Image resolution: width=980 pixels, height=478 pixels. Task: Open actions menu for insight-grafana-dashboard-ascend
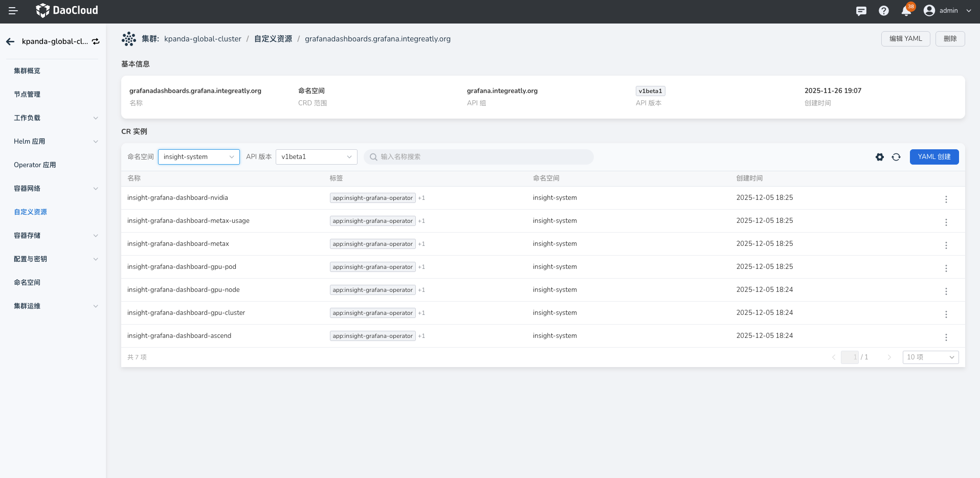click(946, 337)
